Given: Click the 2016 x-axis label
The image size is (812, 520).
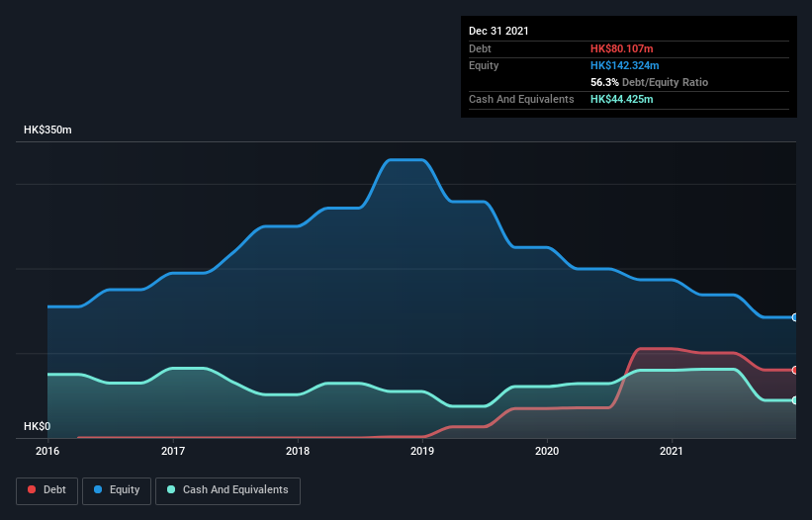Looking at the screenshot, I should (47, 451).
